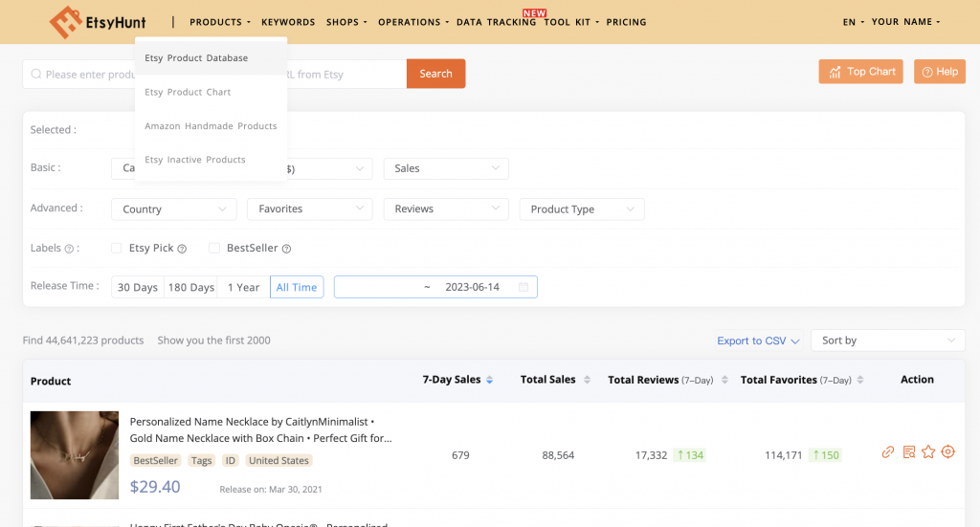The image size is (980, 527).
Task: Sort by Total Sales column arrows
Action: click(587, 381)
